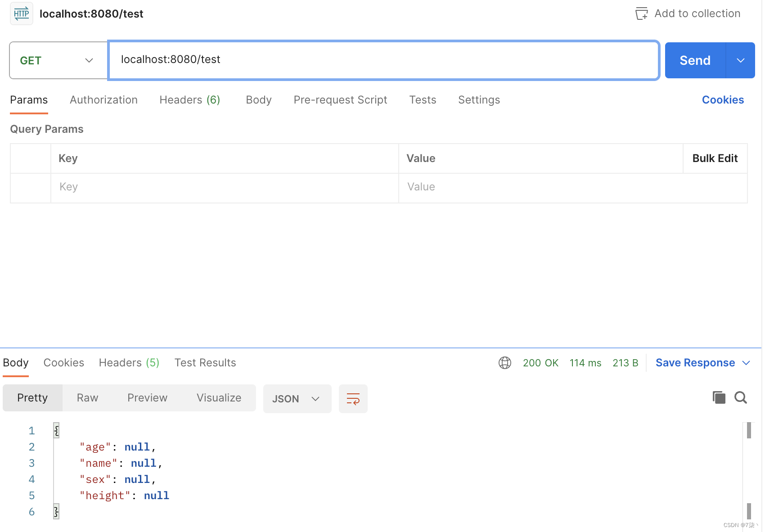
Task: Open the JSON format dropdown
Action: [297, 399]
